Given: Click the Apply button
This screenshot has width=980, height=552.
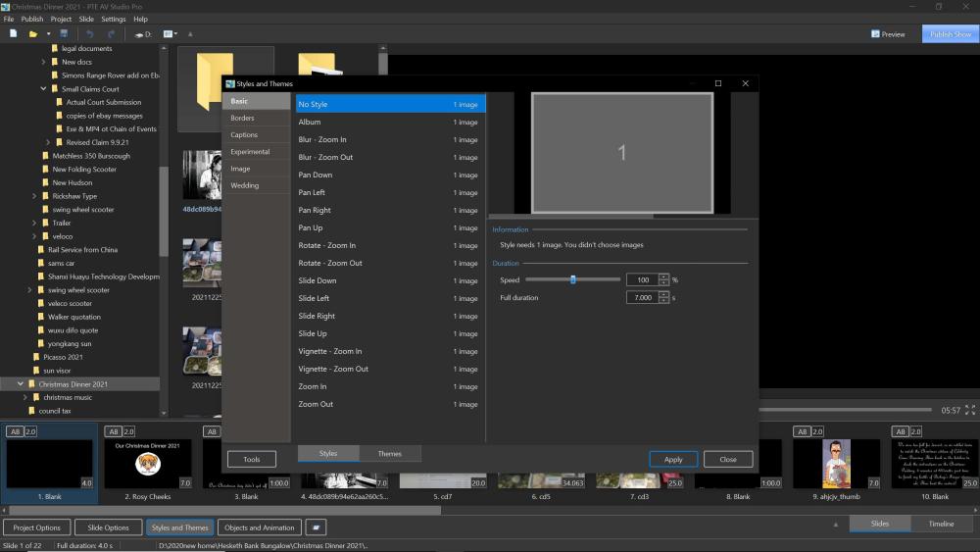Looking at the screenshot, I should pos(673,460).
